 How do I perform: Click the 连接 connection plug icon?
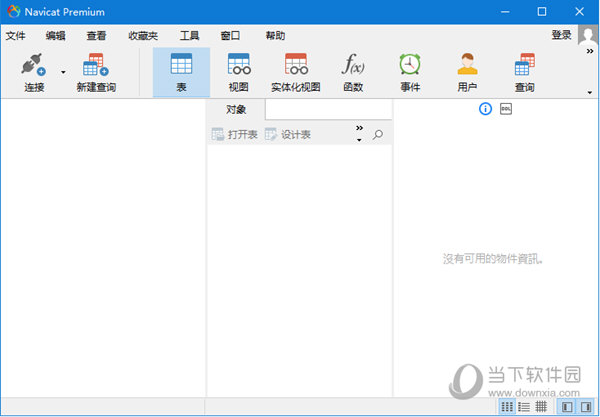[x=33, y=64]
